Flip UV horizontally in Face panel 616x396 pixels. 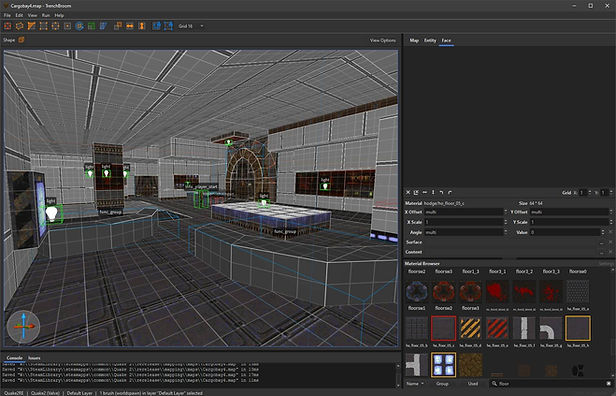click(425, 192)
